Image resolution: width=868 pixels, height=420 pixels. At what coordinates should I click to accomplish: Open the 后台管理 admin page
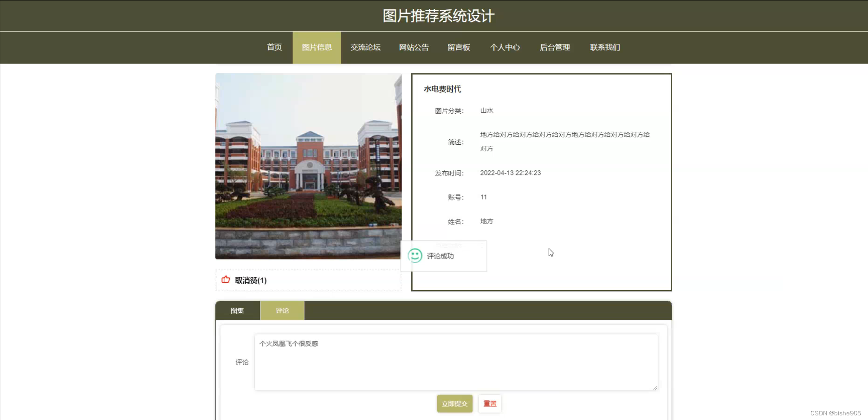tap(555, 47)
